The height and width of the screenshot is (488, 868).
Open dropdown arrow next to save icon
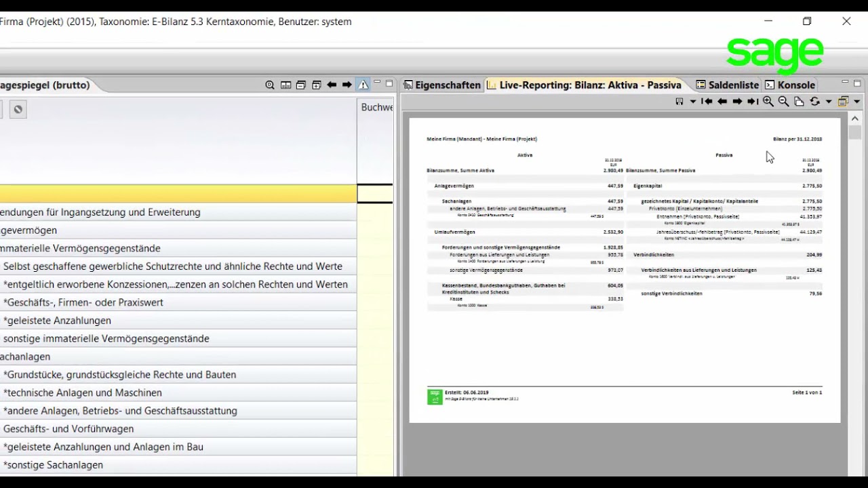692,102
